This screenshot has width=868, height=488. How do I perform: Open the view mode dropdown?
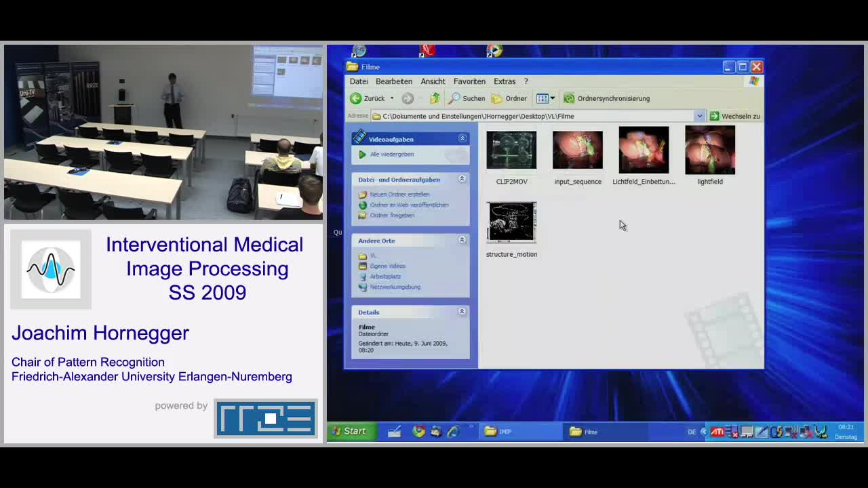click(552, 98)
